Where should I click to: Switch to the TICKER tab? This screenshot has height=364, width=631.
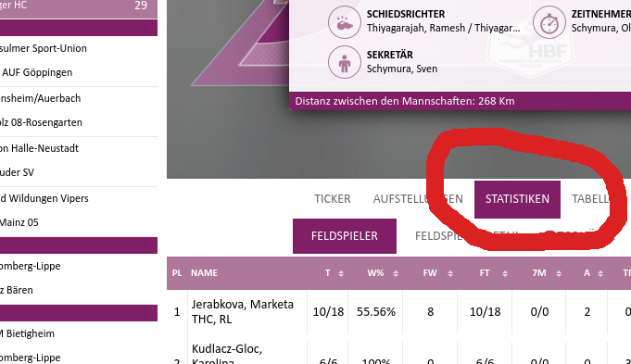pyautogui.click(x=333, y=199)
